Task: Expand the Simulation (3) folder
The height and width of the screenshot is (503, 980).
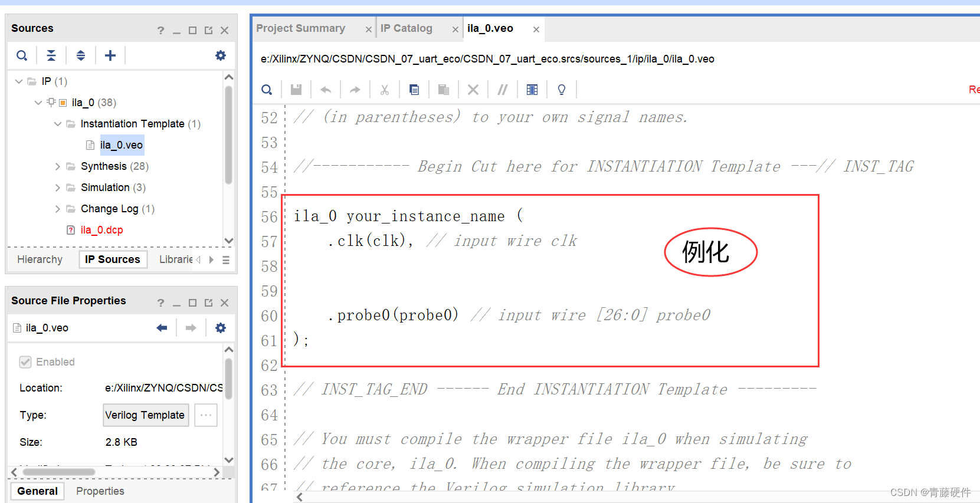Action: (58, 188)
